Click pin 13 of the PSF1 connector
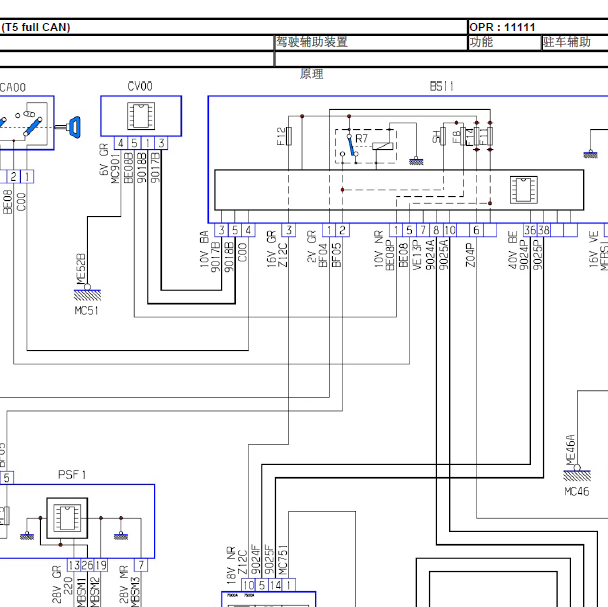This screenshot has width=608, height=607. click(x=74, y=565)
